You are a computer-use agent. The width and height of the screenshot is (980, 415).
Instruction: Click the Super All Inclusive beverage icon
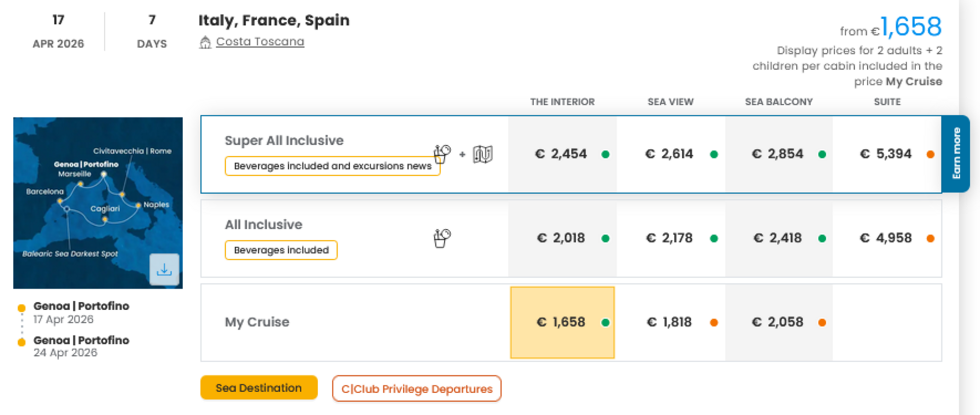pyautogui.click(x=442, y=154)
